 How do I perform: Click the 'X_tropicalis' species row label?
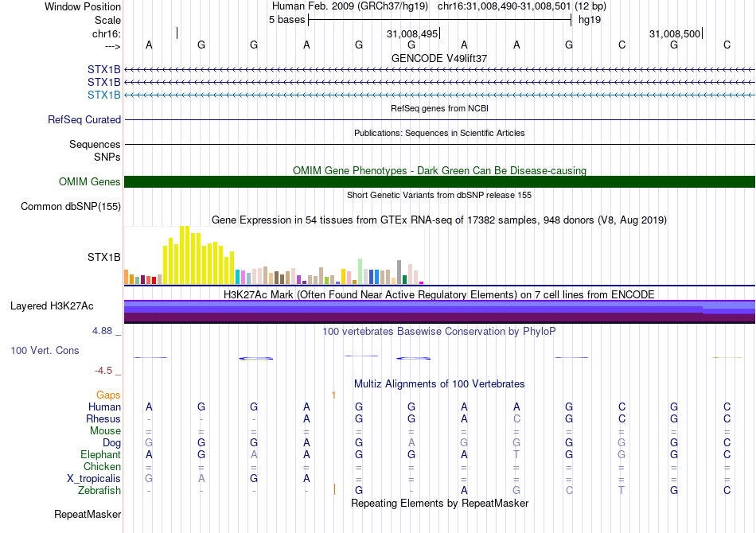(x=94, y=479)
